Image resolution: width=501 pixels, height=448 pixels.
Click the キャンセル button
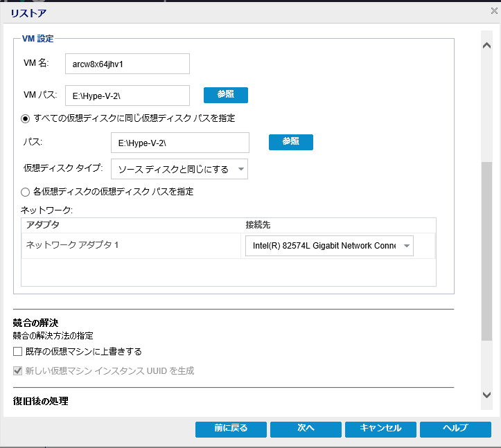pyautogui.click(x=380, y=429)
